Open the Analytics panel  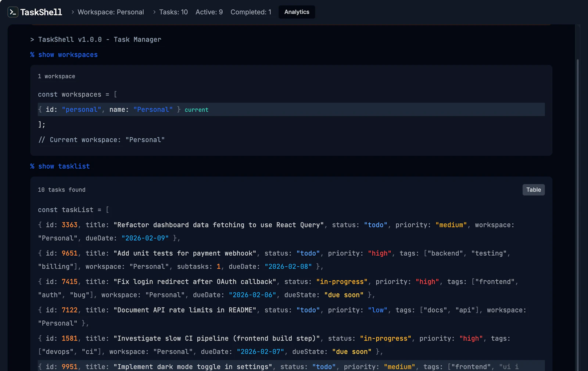(x=297, y=12)
